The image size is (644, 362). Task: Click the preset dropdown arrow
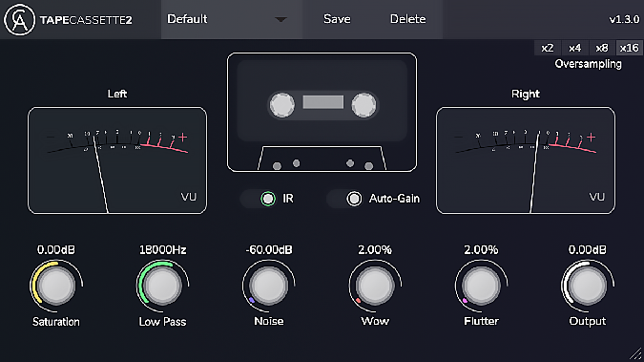click(x=280, y=20)
